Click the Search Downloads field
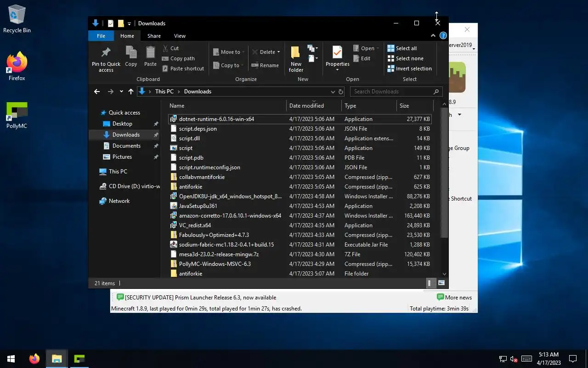The image size is (588, 368). coord(396,92)
